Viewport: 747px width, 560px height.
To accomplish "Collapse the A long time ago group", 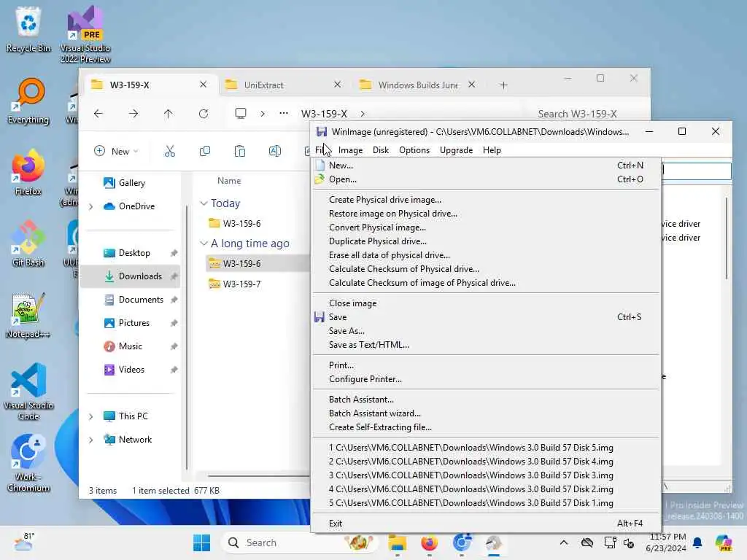I will (x=204, y=244).
